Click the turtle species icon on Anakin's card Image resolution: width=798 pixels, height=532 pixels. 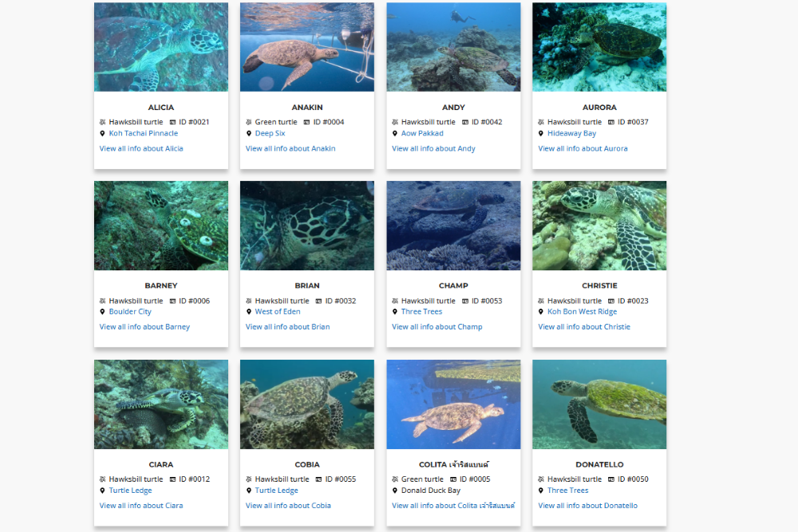[x=249, y=122]
